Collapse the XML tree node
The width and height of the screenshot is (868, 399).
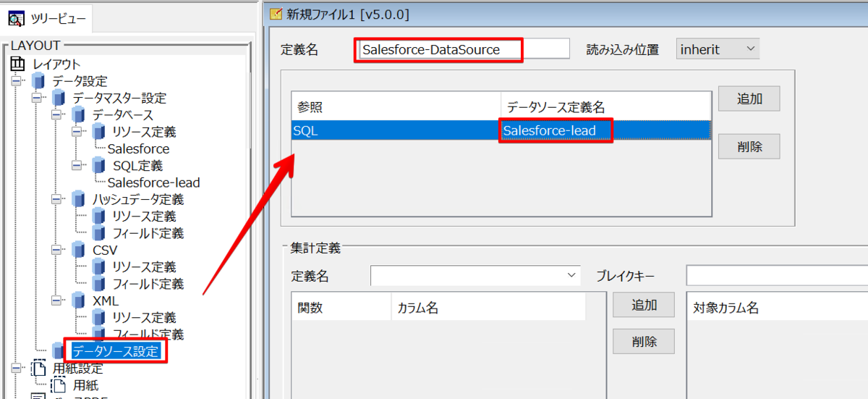pos(57,301)
